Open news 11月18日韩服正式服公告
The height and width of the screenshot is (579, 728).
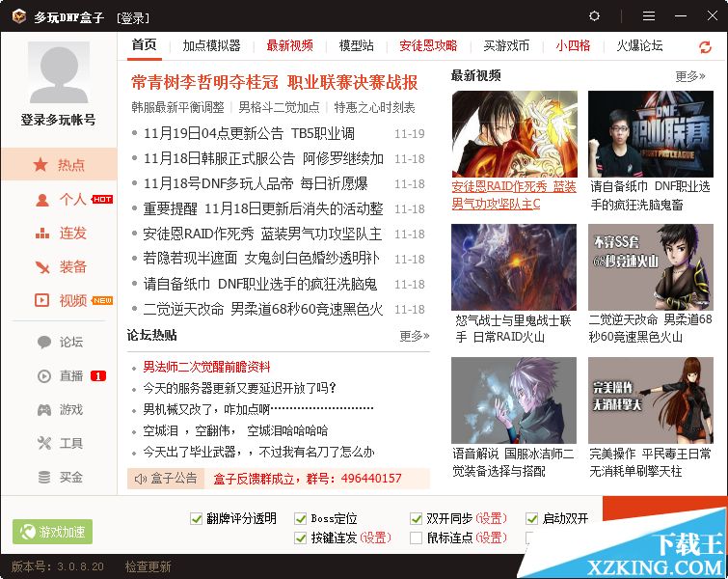point(263,159)
